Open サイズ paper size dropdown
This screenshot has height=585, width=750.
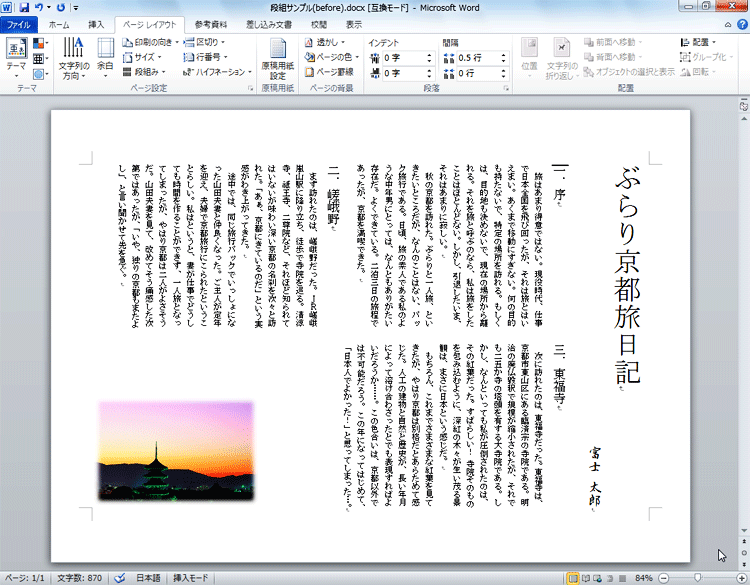pos(142,57)
